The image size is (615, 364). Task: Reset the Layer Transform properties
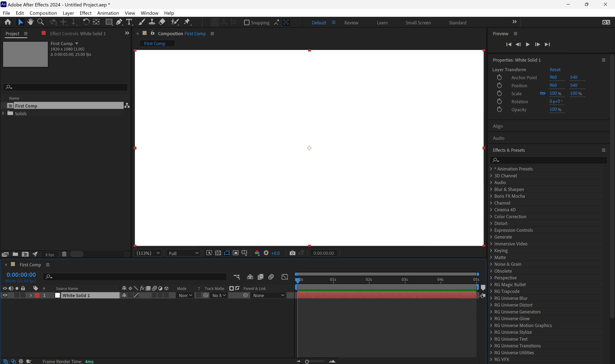pos(555,70)
